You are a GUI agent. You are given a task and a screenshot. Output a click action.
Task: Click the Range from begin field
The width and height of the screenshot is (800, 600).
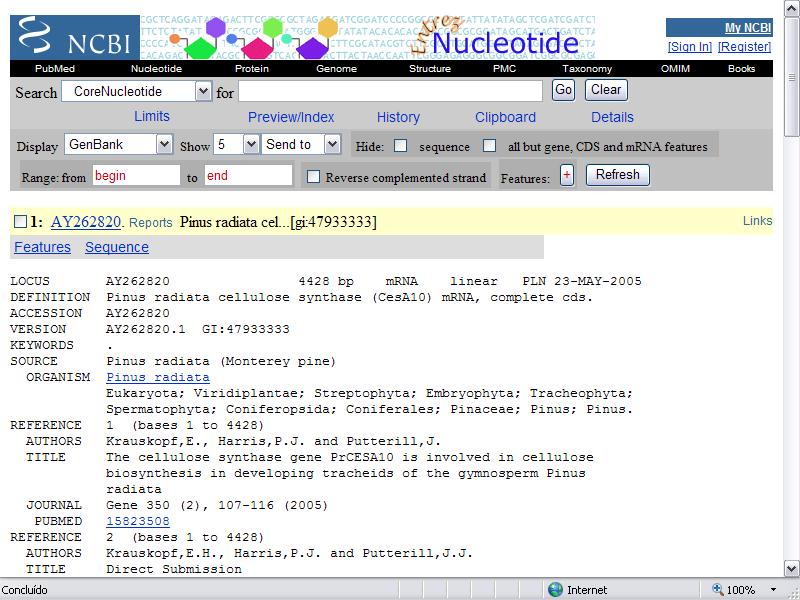pos(136,176)
